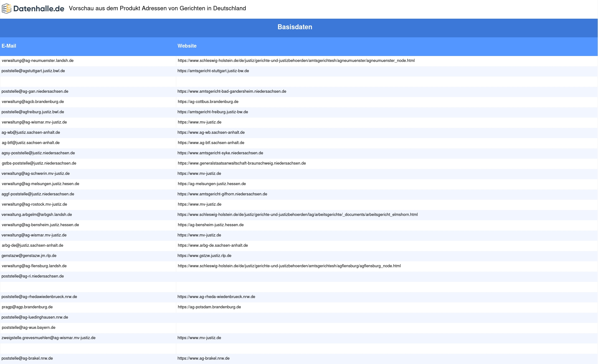598x364 pixels.
Task: Open the amtsgericht-bad-gandersheim.niedersachsen.de link
Action: (x=232, y=91)
